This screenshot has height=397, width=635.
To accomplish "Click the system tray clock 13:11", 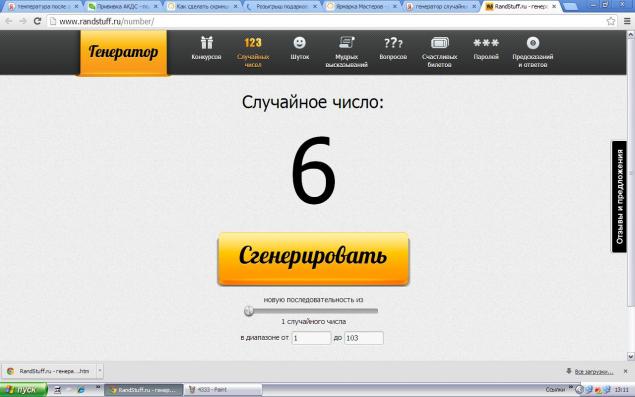I will (621, 390).
